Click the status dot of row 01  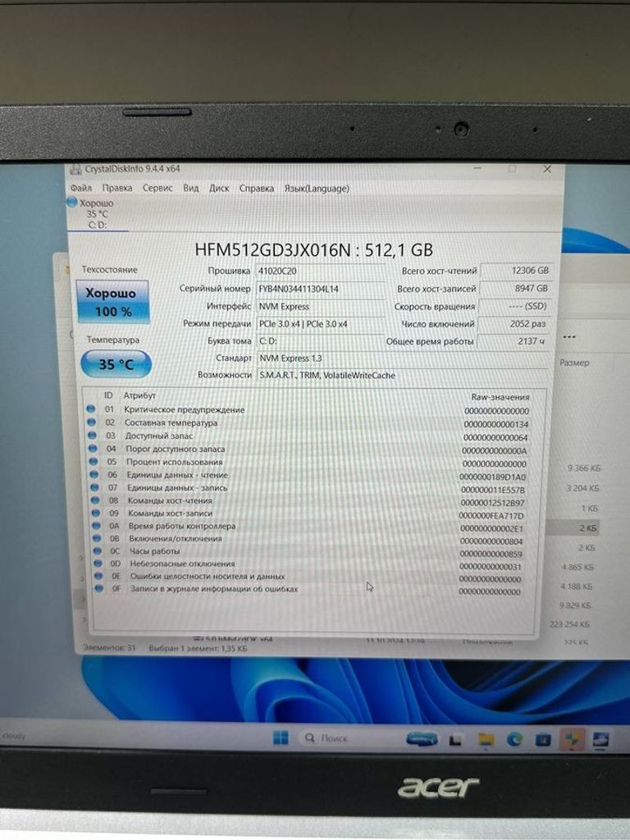[x=90, y=409]
